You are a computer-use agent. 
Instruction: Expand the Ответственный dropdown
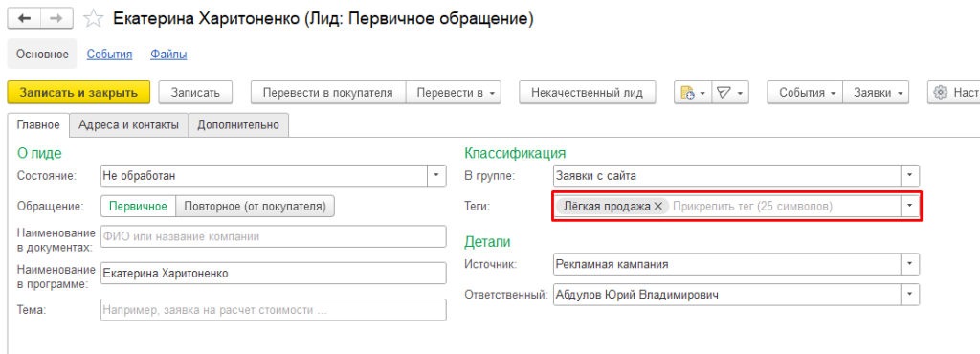tap(910, 294)
